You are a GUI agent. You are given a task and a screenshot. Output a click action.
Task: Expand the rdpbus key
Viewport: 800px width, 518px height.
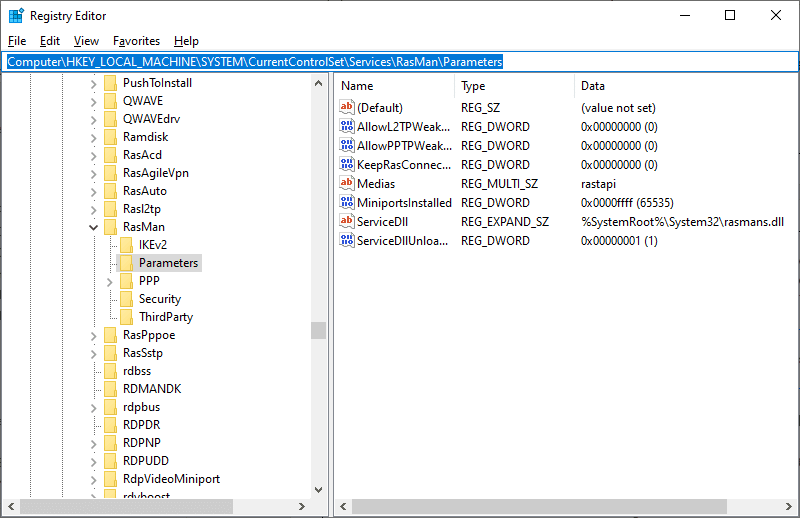pyautogui.click(x=93, y=408)
